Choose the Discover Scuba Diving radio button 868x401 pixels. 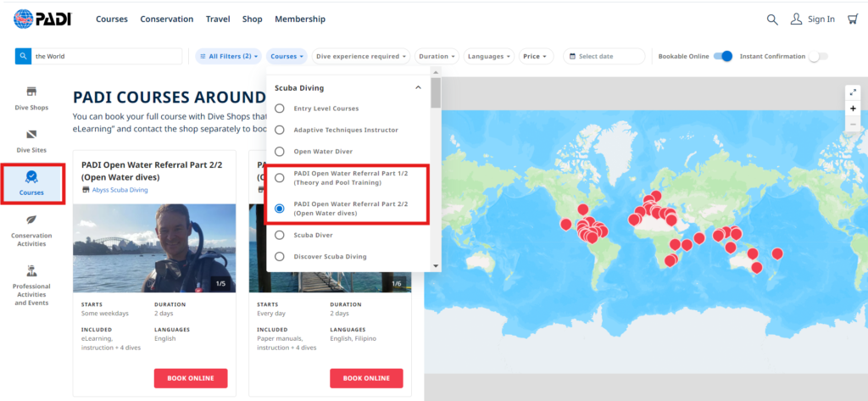[x=279, y=256]
